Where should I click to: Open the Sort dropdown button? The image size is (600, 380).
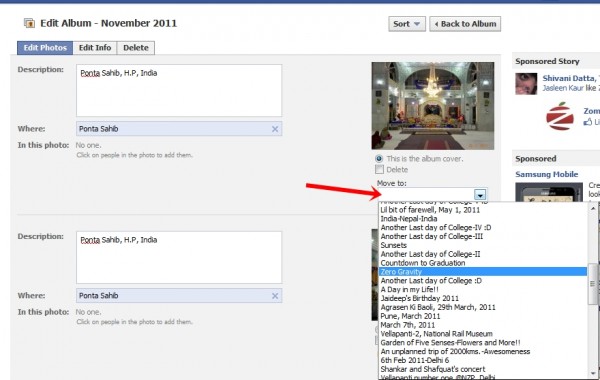coord(407,24)
